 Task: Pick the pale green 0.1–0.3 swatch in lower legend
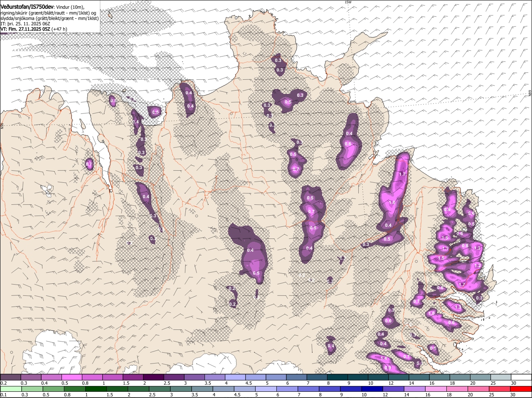pyautogui.click(x=10, y=389)
